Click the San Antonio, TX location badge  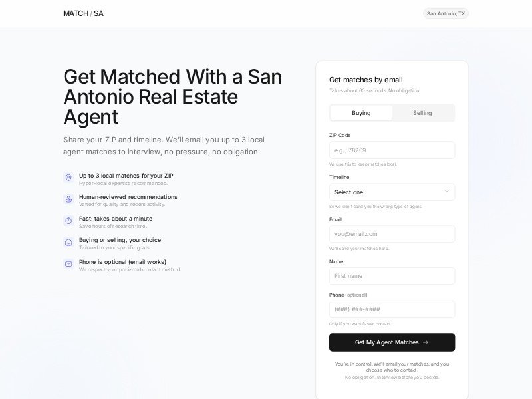pos(446,13)
